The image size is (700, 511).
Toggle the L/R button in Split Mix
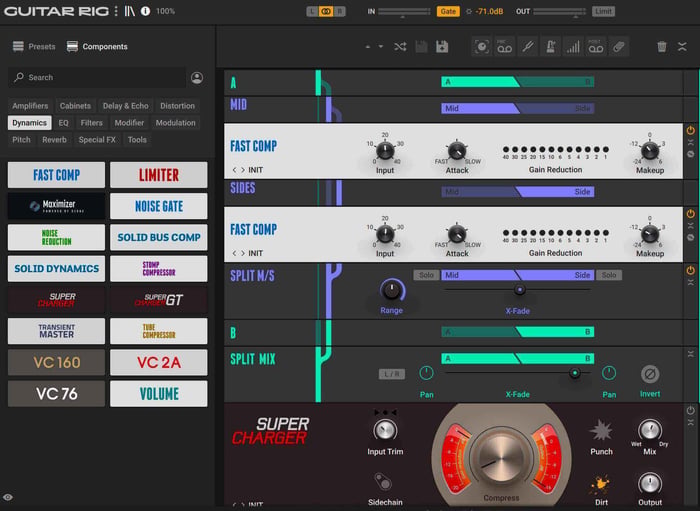[392, 374]
